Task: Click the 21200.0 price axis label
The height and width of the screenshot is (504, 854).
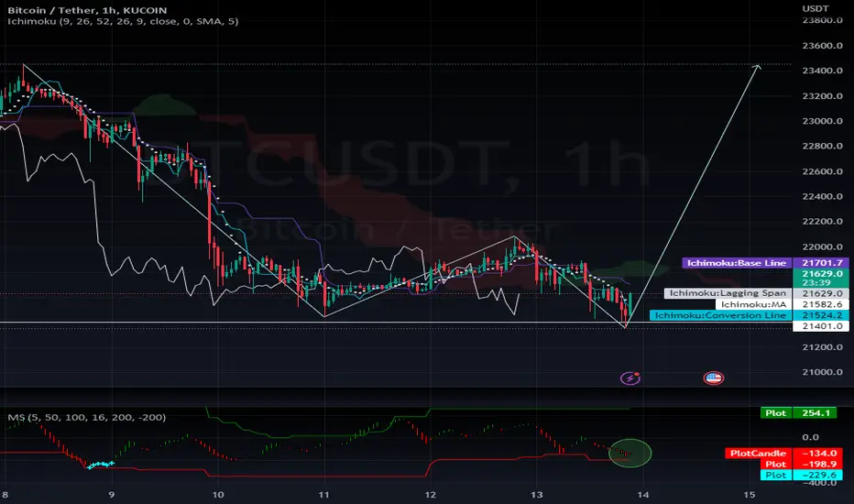Action: pos(823,347)
